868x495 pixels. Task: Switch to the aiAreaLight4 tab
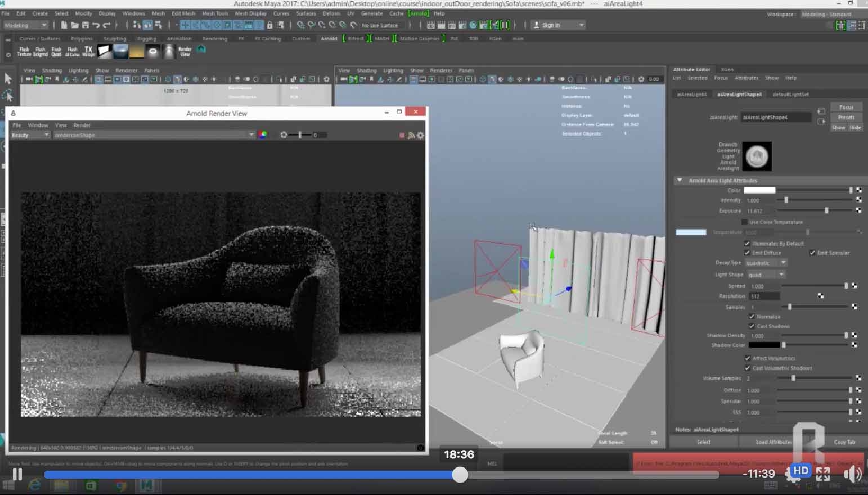tap(691, 94)
